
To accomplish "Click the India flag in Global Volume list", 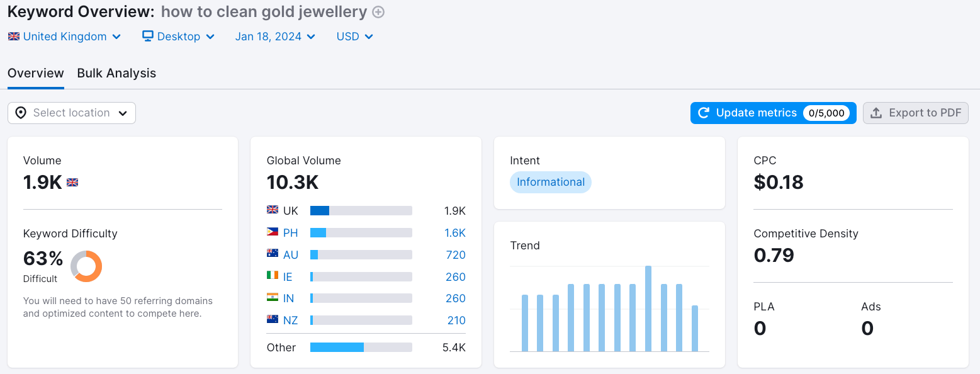I will click(x=272, y=298).
